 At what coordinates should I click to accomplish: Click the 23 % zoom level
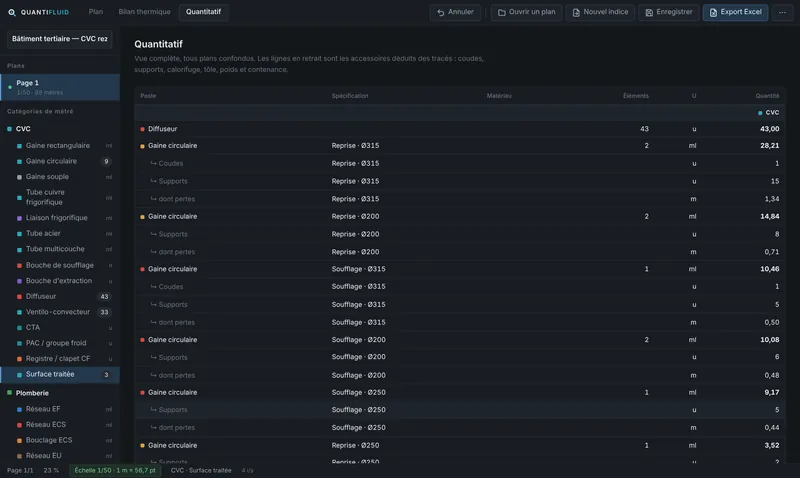tap(51, 470)
